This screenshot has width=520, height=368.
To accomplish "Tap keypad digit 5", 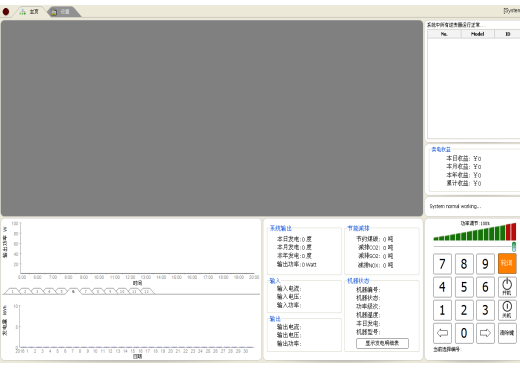I will tap(464, 287).
